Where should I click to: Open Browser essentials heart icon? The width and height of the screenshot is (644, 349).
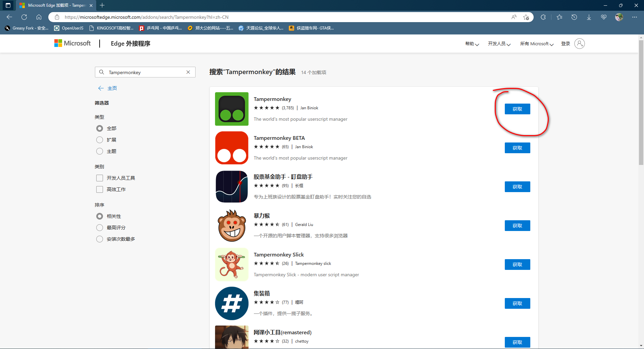(x=604, y=17)
